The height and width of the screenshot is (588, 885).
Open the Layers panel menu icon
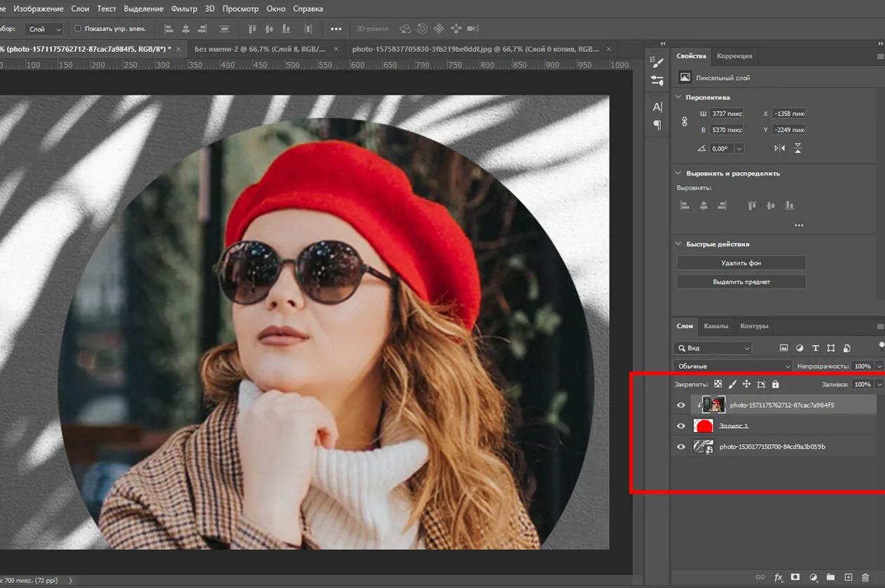point(880,326)
